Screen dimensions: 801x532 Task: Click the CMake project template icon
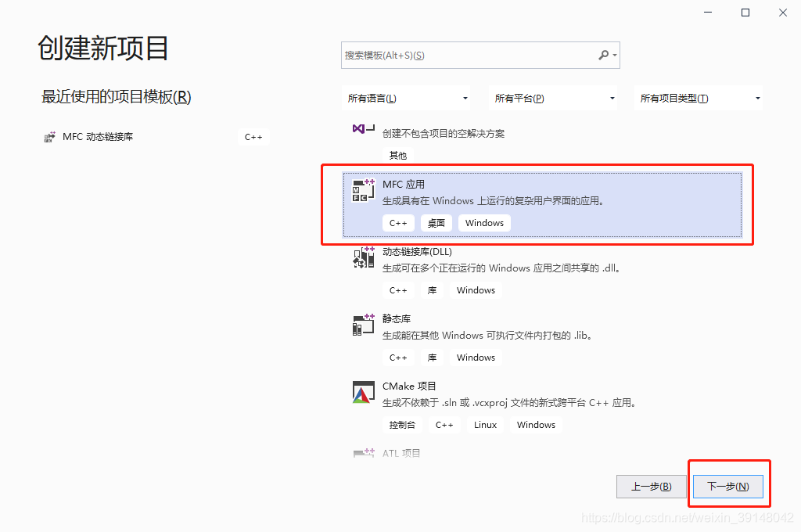[363, 392]
